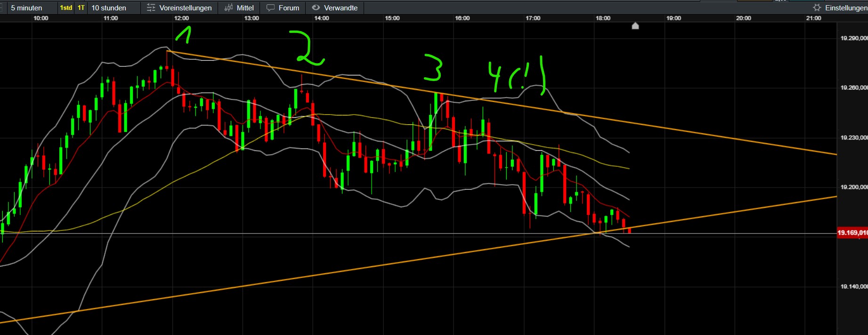Click the 19.140,00 price axis label
The width and height of the screenshot is (868, 335).
pyautogui.click(x=854, y=286)
